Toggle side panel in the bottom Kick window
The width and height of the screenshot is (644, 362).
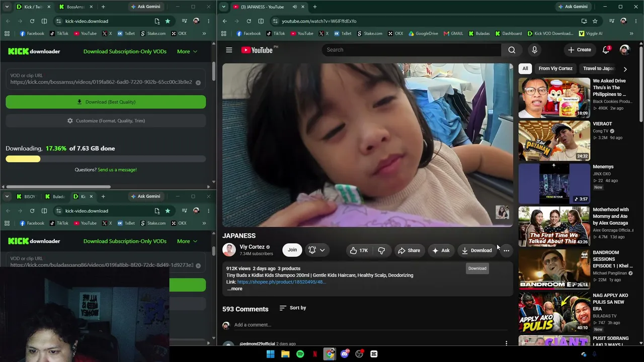click(44, 211)
